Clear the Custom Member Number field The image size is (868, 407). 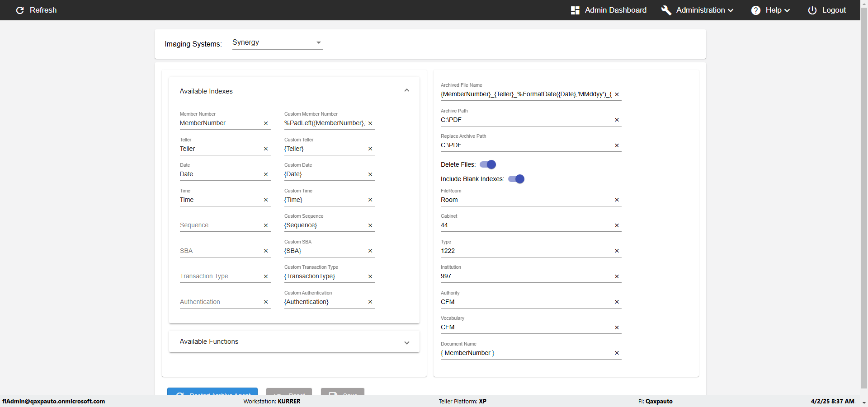370,123
